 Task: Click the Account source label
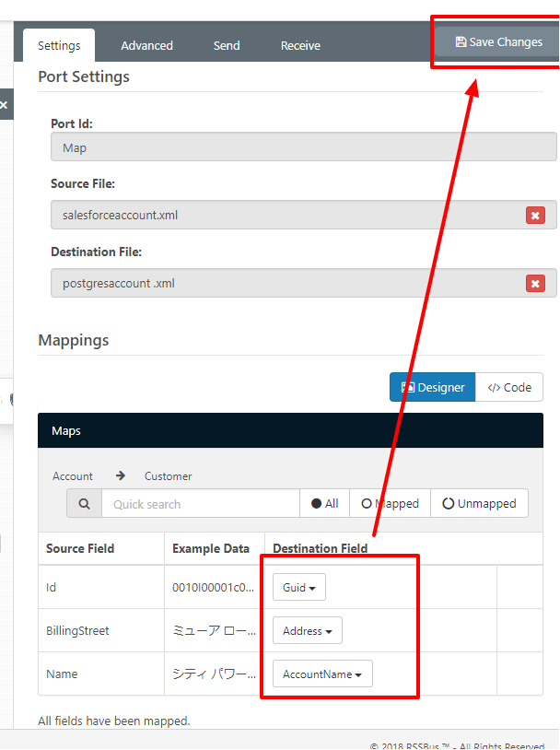(x=73, y=476)
